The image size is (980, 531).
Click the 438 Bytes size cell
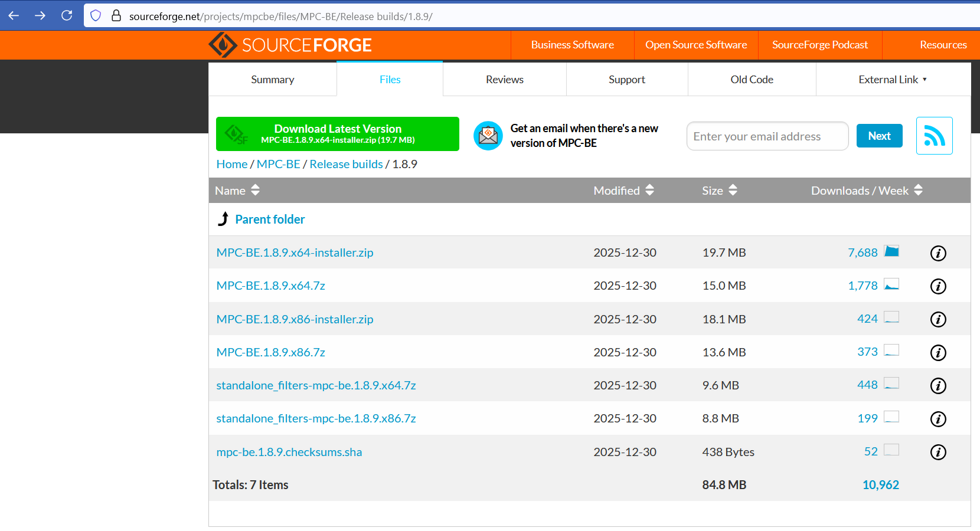pos(729,452)
